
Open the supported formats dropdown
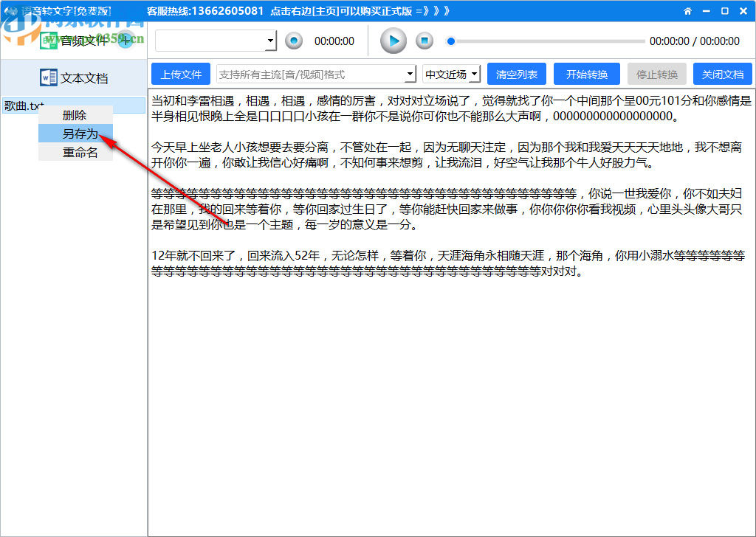coord(316,75)
